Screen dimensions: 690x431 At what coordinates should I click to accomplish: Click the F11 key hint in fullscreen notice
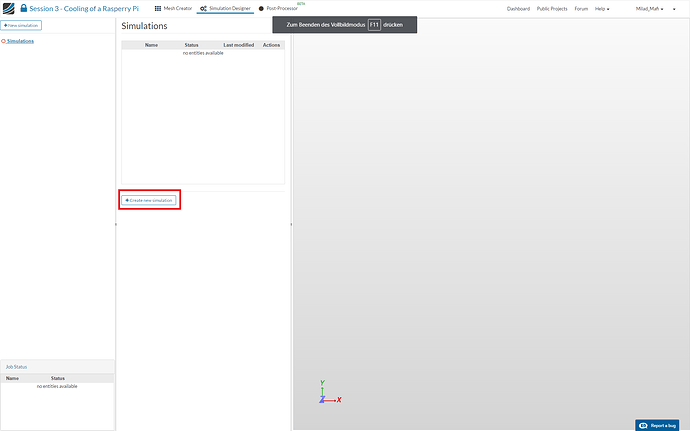click(374, 25)
